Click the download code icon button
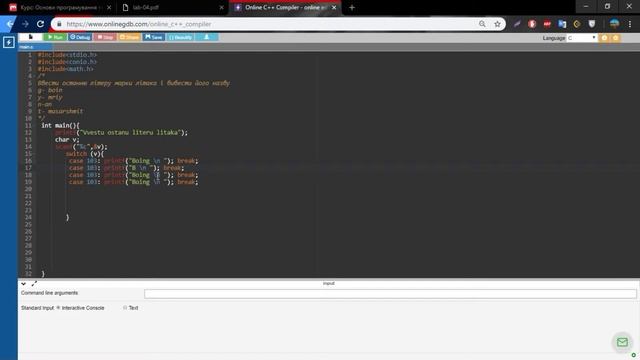 207,37
